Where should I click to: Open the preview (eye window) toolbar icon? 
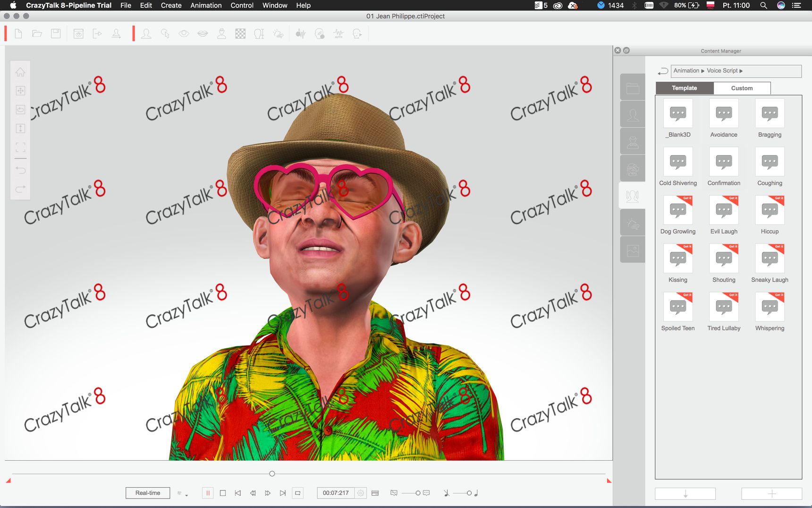78,34
